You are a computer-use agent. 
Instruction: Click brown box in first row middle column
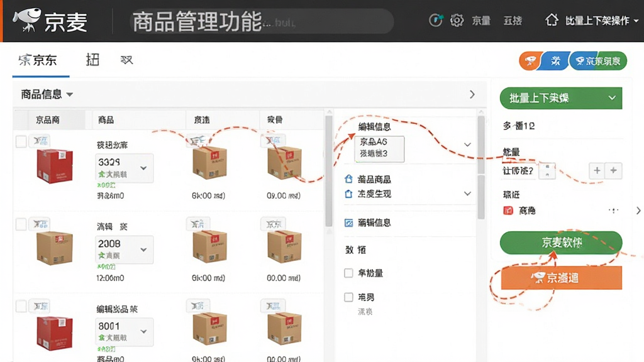[x=209, y=163]
